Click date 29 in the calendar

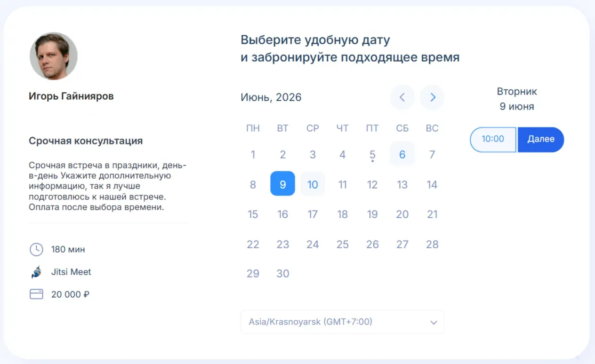tap(253, 273)
